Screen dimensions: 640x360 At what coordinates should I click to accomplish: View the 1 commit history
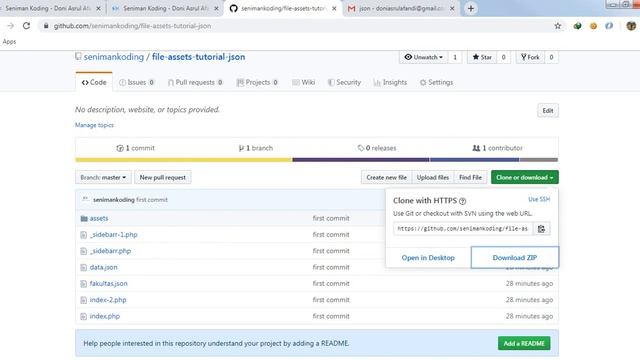pyautogui.click(x=136, y=148)
